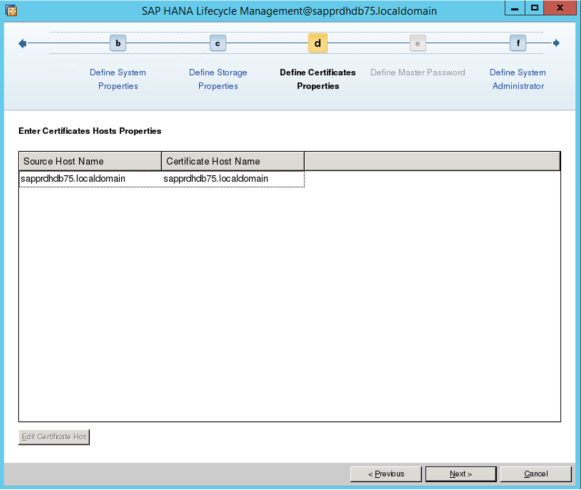The height and width of the screenshot is (490, 581).
Task: Maximize the SAP HANA Lifecycle window
Action: (x=534, y=8)
